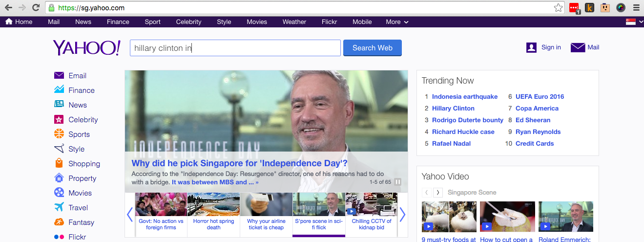Open Home in the top navigation bar
Image resolution: width=644 pixels, height=242 pixels.
coord(19,22)
